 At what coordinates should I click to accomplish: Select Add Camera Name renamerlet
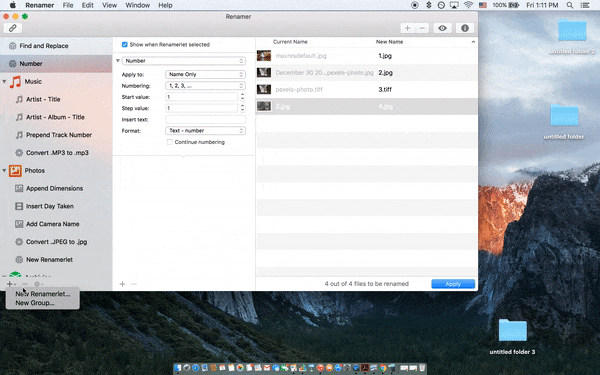tap(56, 224)
